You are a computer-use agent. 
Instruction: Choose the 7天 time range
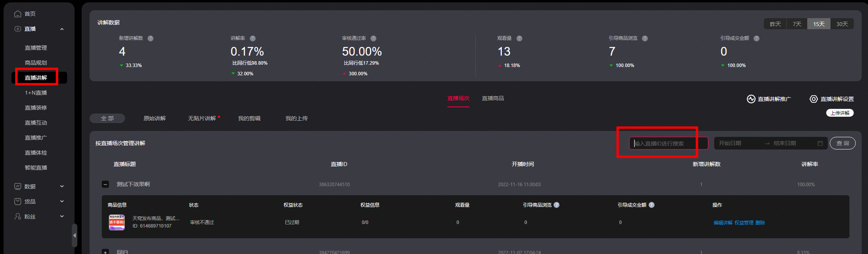pyautogui.click(x=797, y=24)
